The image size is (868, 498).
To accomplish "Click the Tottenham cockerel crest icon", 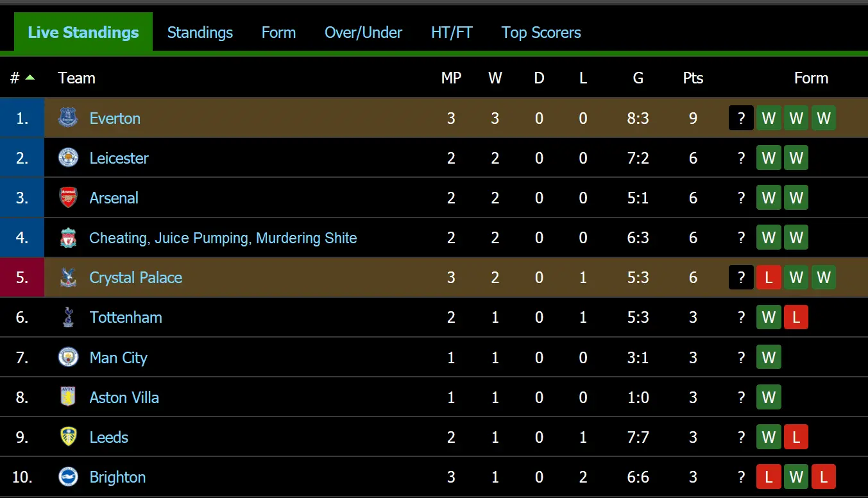I will click(68, 317).
